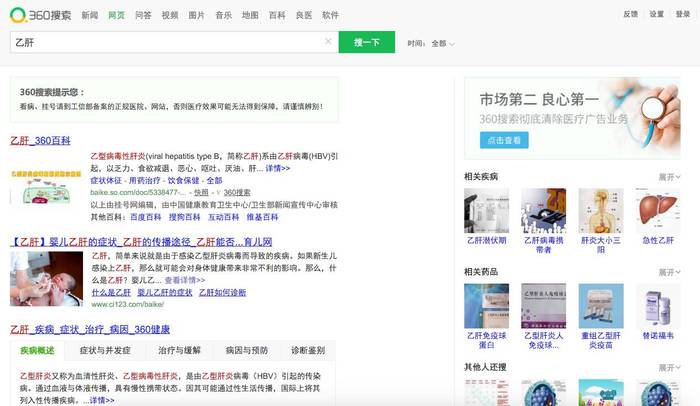
Task: Open the 百科 tab
Action: click(x=277, y=15)
